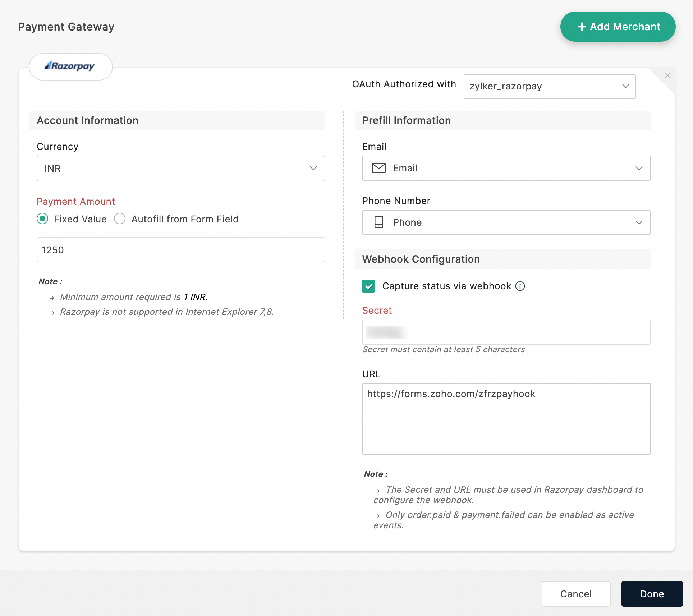Click the phone device icon
Screen dimensions: 693x616
pyautogui.click(x=378, y=222)
